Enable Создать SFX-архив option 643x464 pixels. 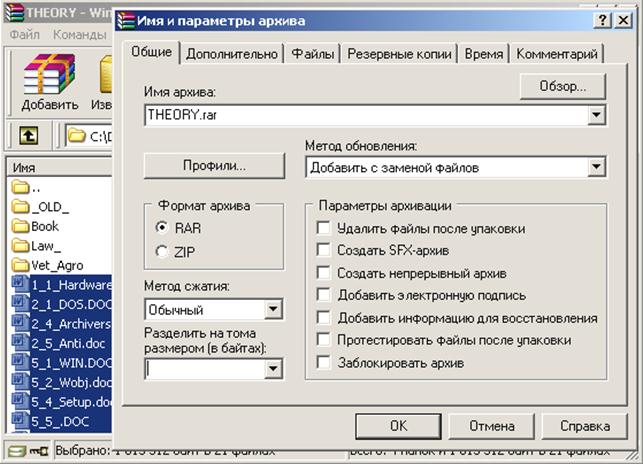(324, 250)
